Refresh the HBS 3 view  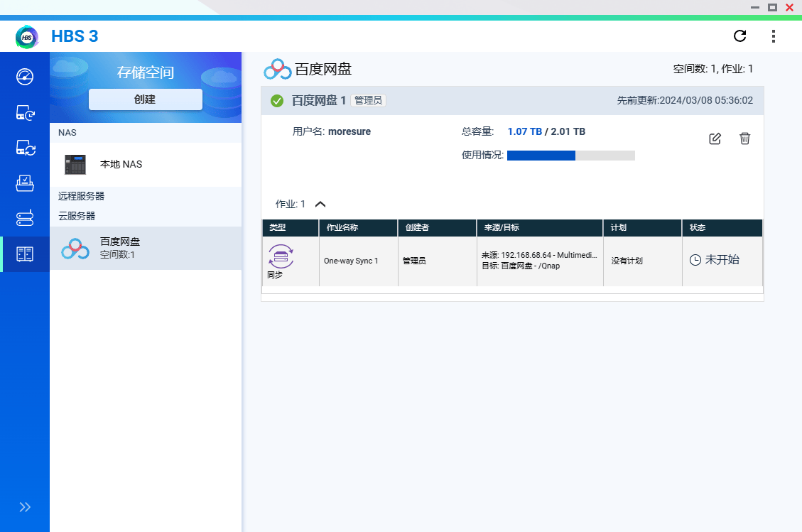click(x=739, y=36)
